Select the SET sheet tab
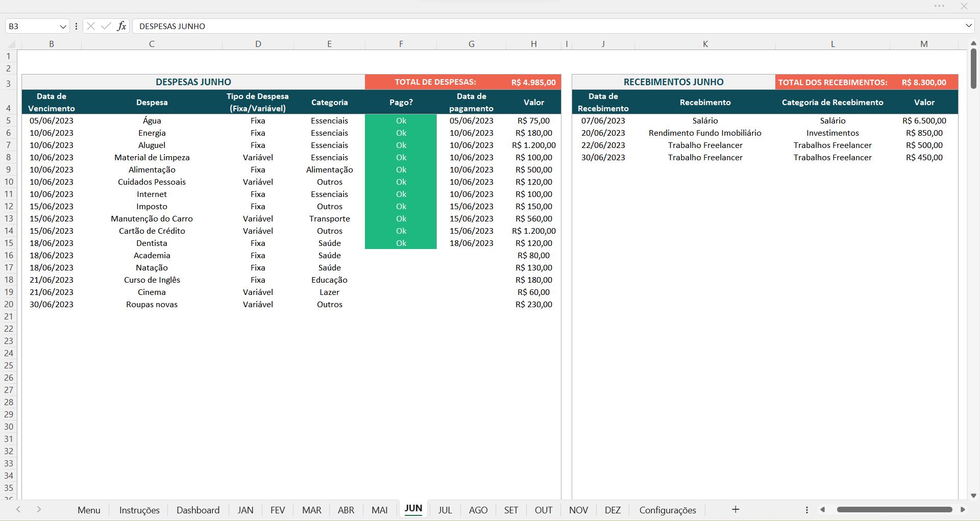 coord(511,510)
